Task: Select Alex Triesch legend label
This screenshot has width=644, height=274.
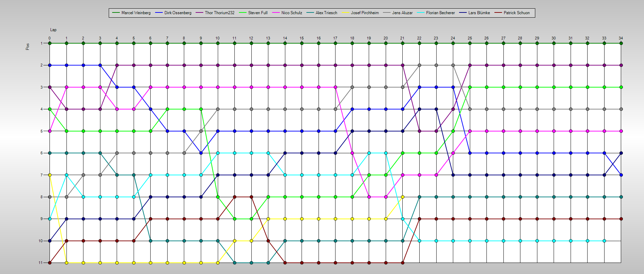Action: [x=326, y=13]
